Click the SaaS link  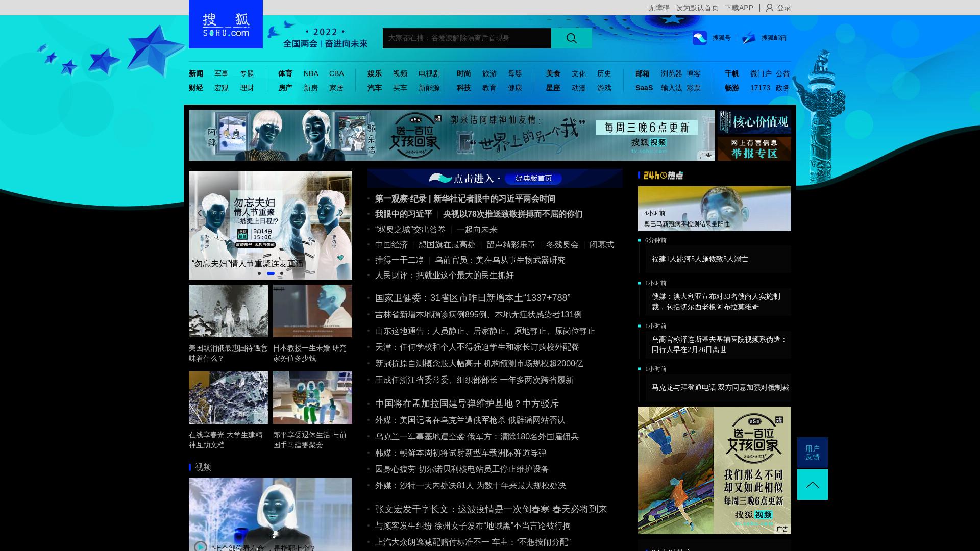644,88
